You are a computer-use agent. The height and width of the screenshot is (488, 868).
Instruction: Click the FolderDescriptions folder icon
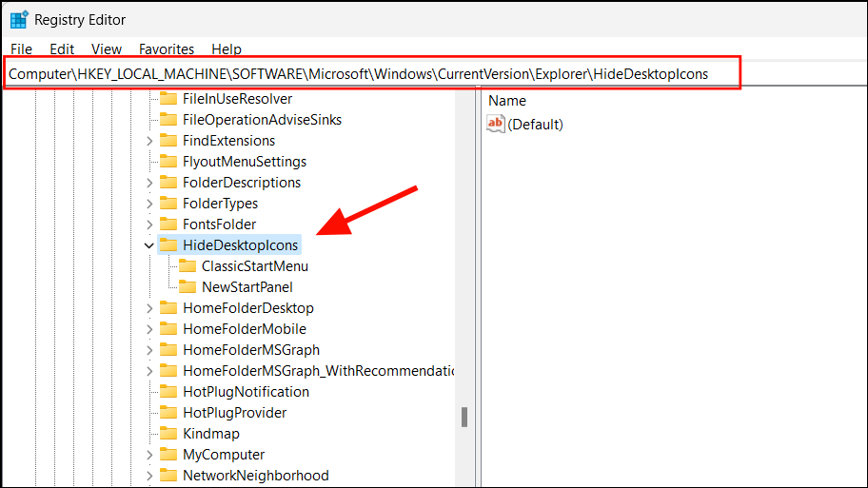(x=168, y=183)
